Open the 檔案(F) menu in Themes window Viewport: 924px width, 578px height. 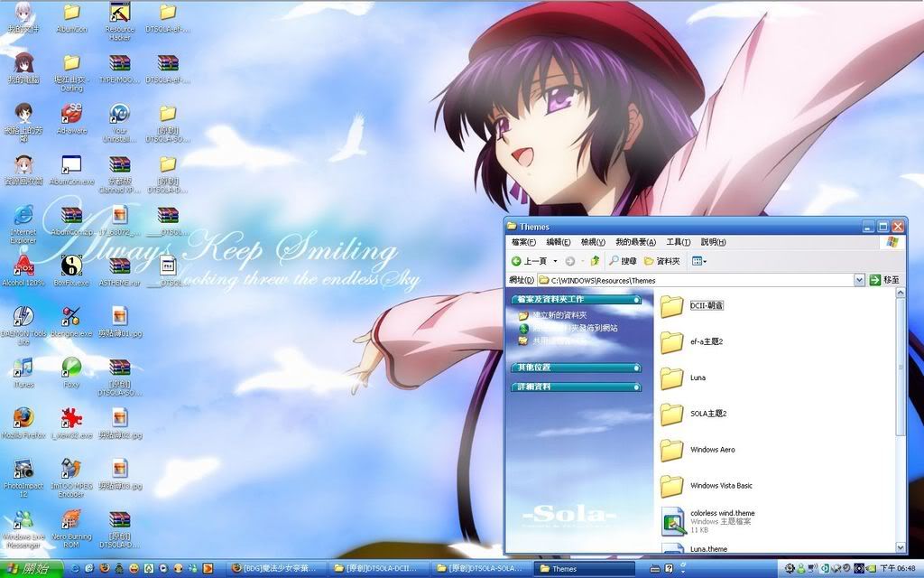[523, 242]
